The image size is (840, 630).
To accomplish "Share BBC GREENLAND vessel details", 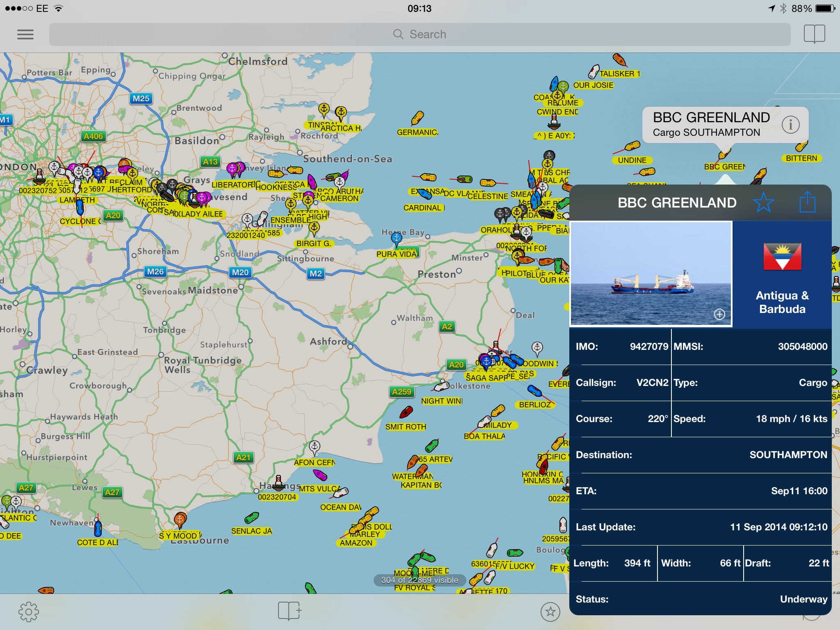I will pyautogui.click(x=807, y=202).
